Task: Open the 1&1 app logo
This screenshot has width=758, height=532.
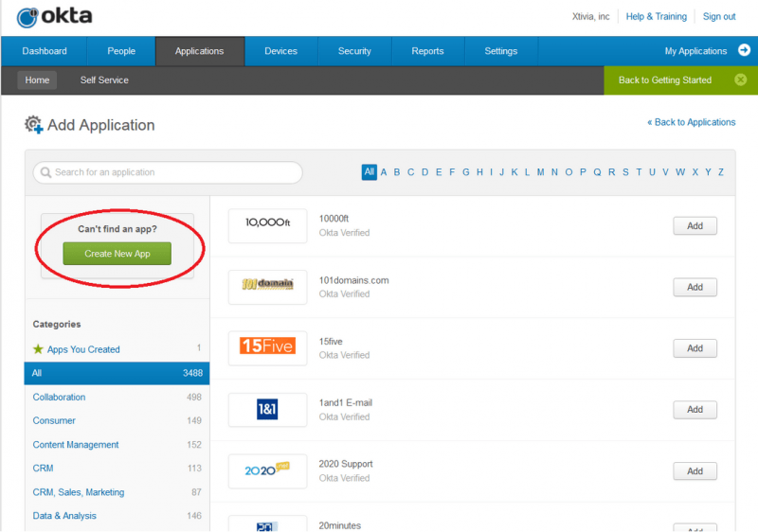Action: pos(268,409)
